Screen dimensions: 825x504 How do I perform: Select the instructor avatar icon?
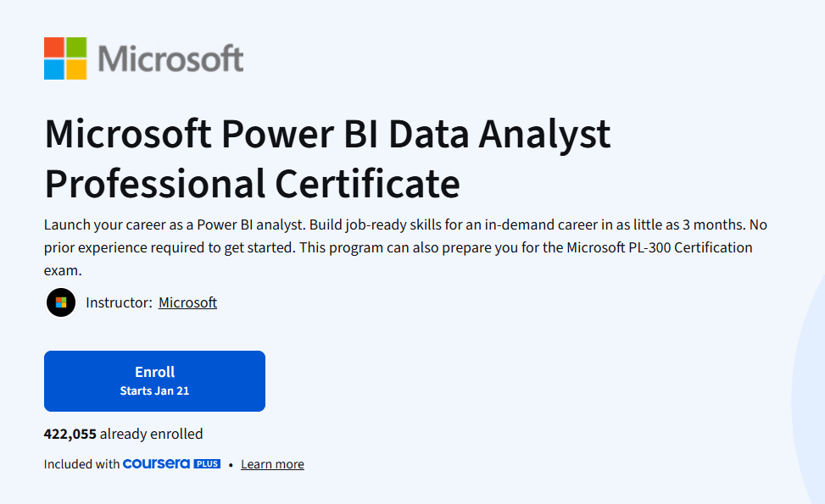coord(60,302)
